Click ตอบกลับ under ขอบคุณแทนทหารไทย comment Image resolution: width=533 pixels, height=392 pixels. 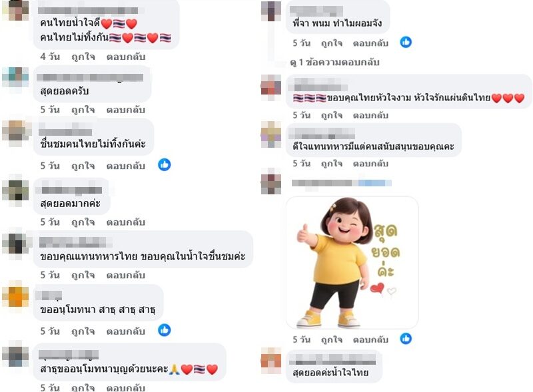tap(126, 275)
